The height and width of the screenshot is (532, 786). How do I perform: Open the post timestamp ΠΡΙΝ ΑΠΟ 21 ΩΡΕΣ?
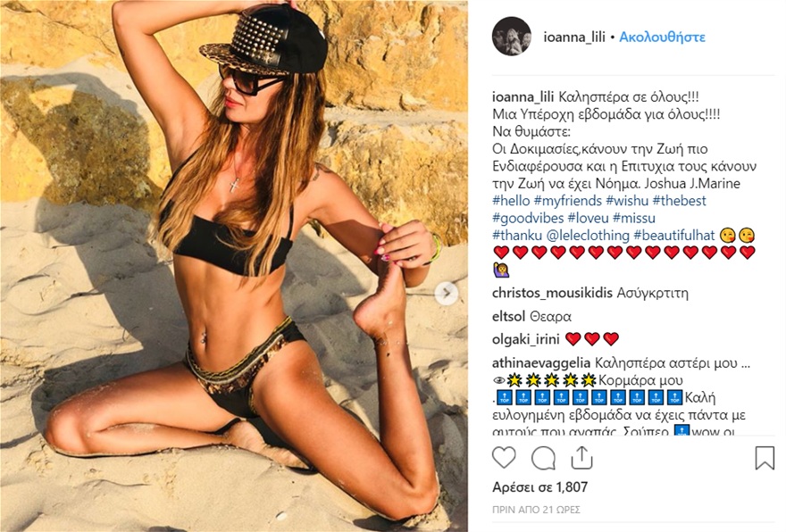pos(536,510)
